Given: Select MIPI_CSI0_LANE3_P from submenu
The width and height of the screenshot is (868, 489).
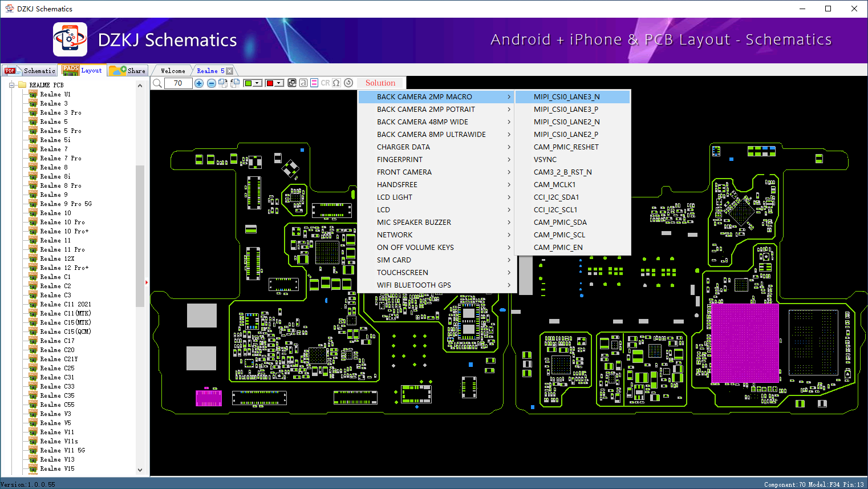Looking at the screenshot, I should click(566, 110).
